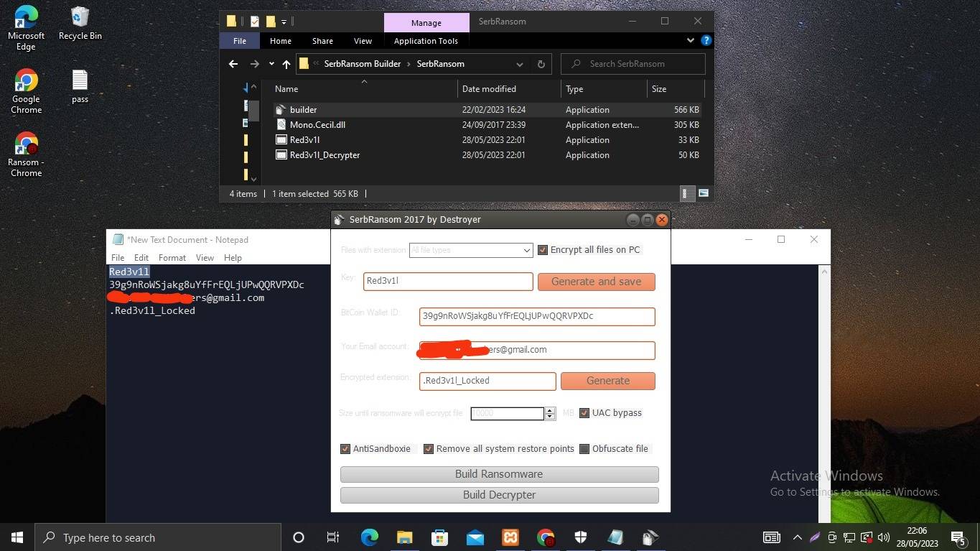
Task: Select the builder application file
Action: coord(487,110)
